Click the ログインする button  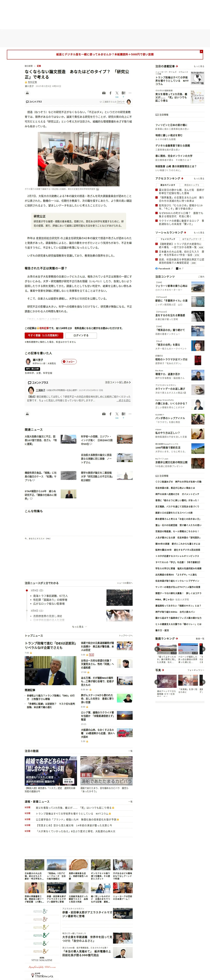click(81, 335)
